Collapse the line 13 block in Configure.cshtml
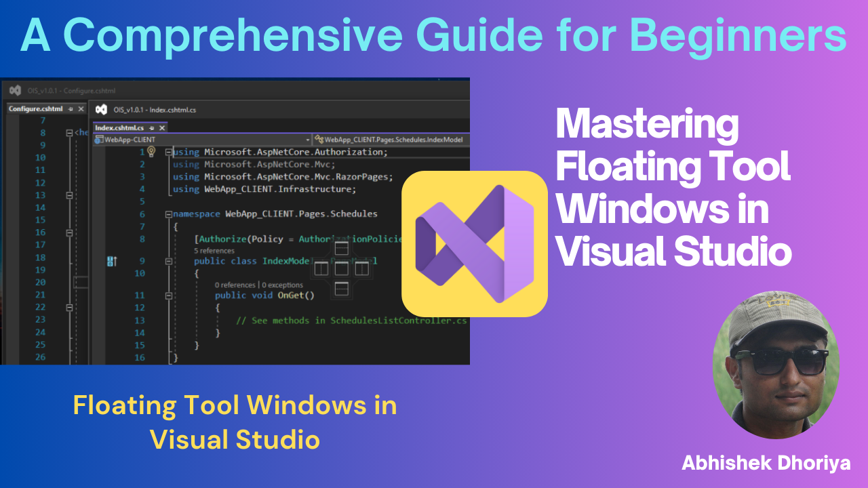Viewport: 868px width, 488px height. pos(69,195)
